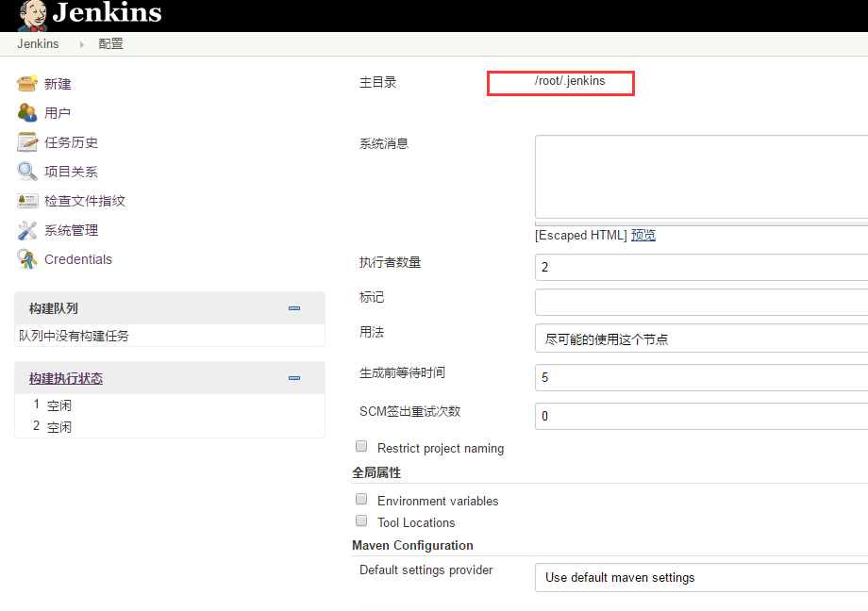868x611 pixels.
Task: Enable Restrict project naming checkbox
Action: pos(361,446)
